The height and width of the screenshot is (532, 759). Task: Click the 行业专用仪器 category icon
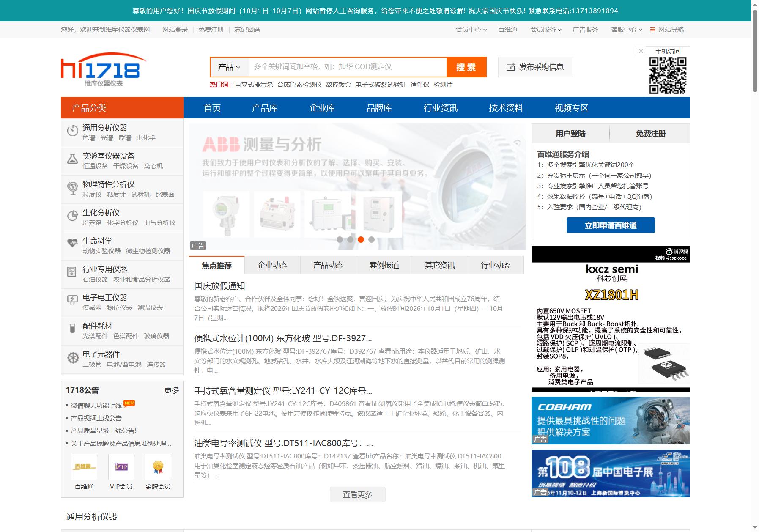pos(73,271)
